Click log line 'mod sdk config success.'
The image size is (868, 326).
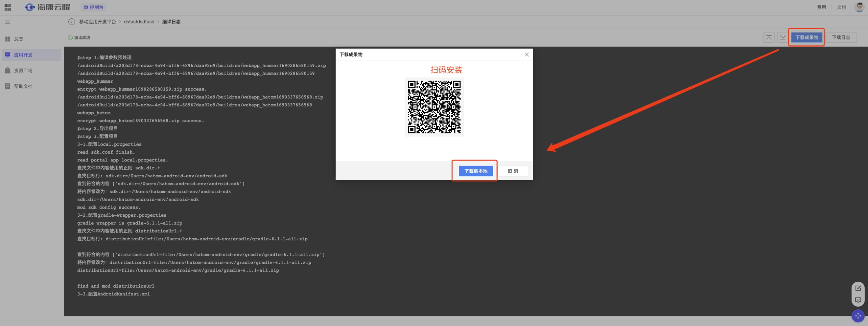click(x=108, y=207)
